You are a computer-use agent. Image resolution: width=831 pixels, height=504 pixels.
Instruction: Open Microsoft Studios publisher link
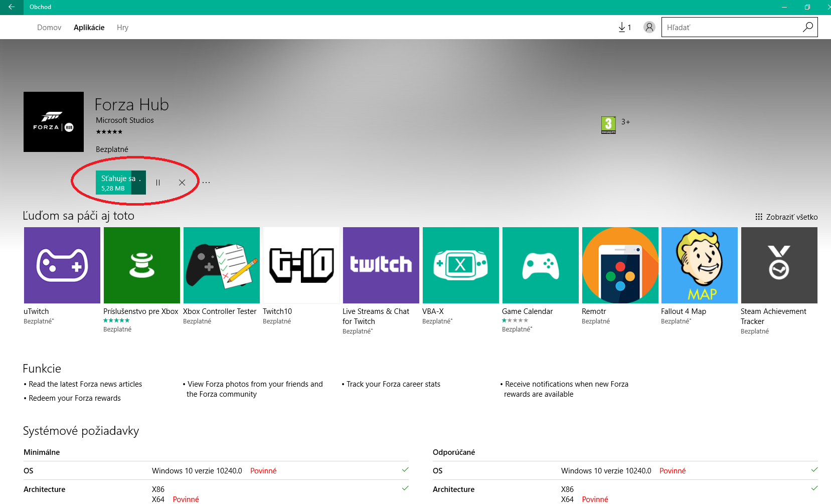coord(125,120)
